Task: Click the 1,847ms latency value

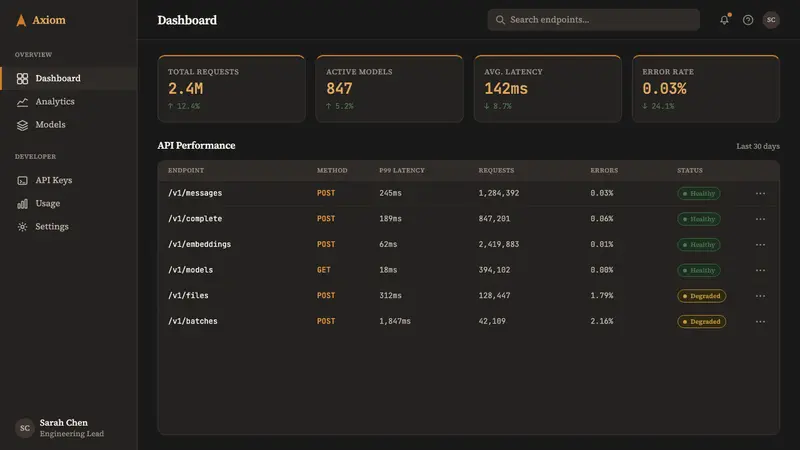Action: pyautogui.click(x=395, y=321)
